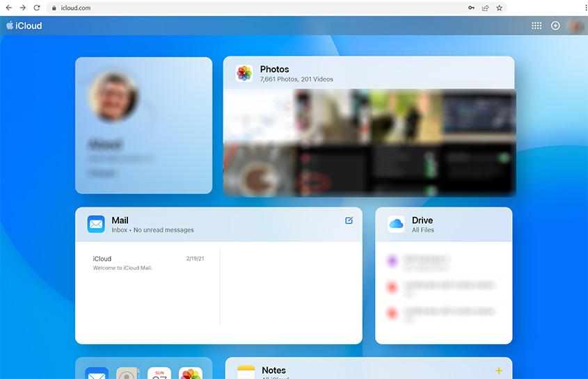Open the profile tile photo
The width and height of the screenshot is (588, 379).
[x=113, y=97]
